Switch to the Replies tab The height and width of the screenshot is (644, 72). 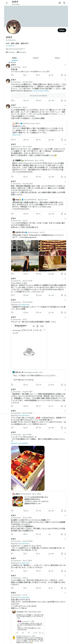(x=36, y=58)
